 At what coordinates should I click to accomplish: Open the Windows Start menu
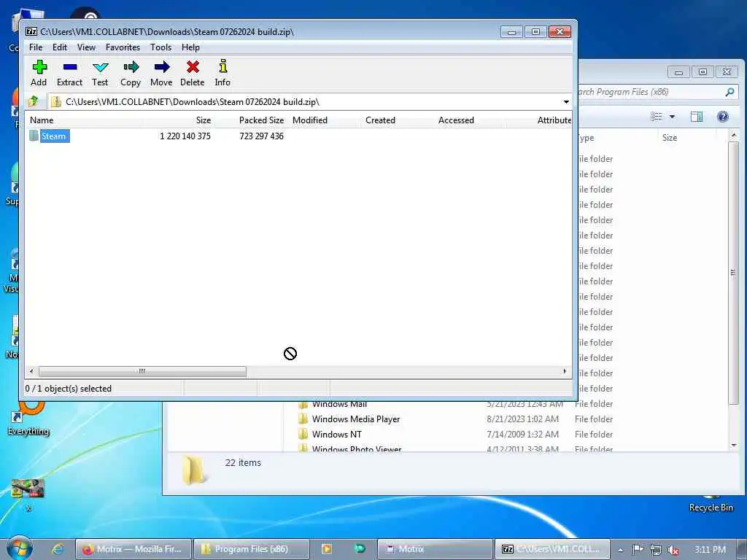(x=20, y=548)
